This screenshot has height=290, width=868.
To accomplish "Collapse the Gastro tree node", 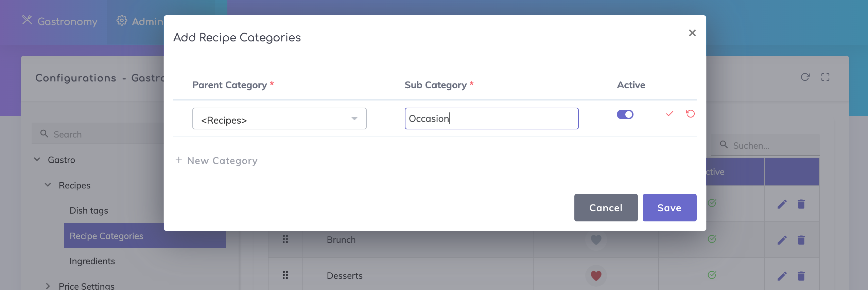I will pos(37,160).
